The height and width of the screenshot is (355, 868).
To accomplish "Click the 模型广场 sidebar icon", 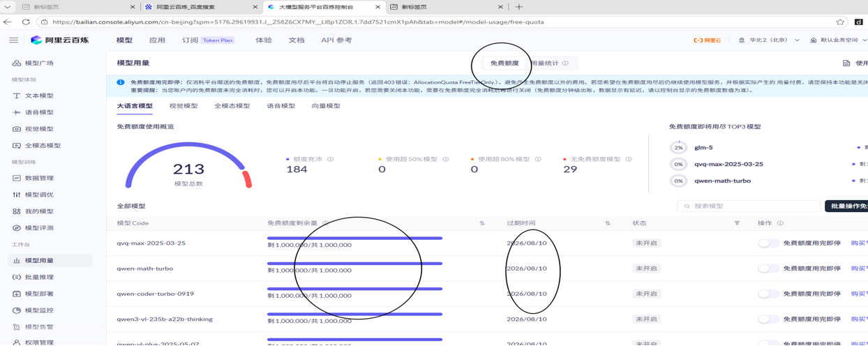I will coord(17,63).
